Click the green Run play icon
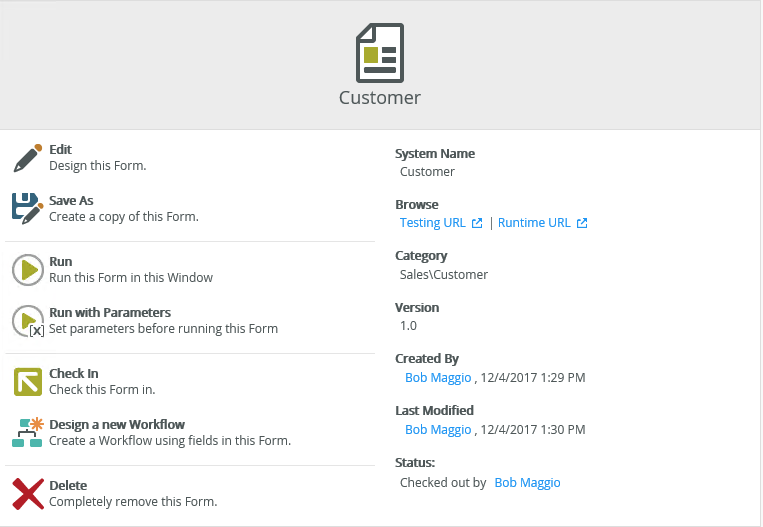 pos(27,269)
